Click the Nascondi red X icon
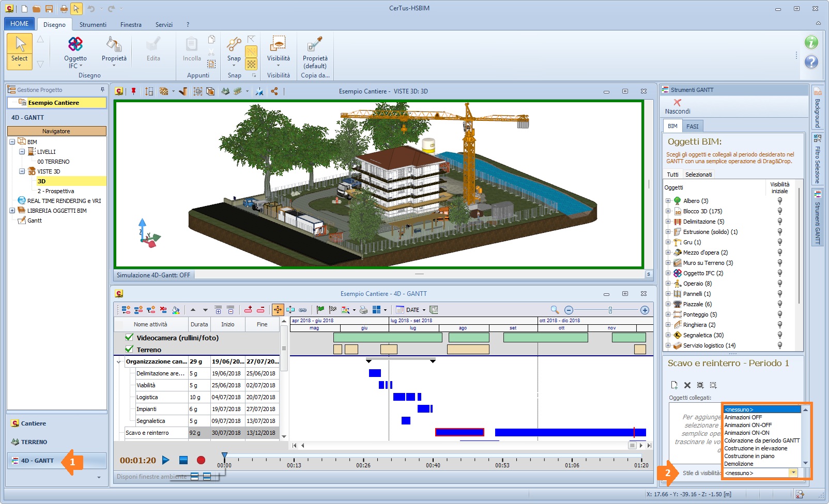 [x=677, y=103]
